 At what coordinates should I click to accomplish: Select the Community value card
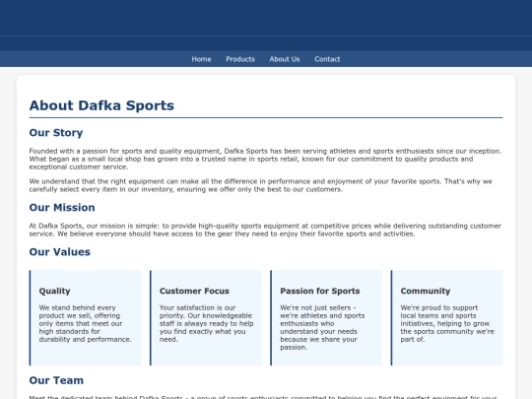(446, 318)
